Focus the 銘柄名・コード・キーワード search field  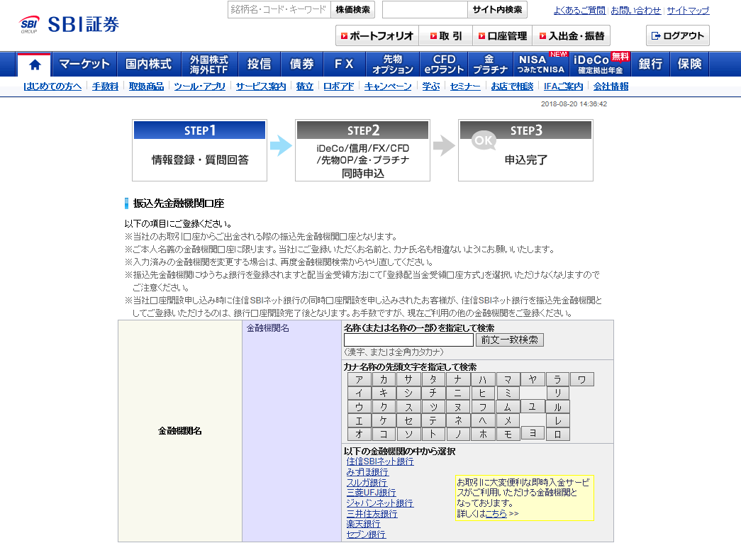pyautogui.click(x=279, y=9)
